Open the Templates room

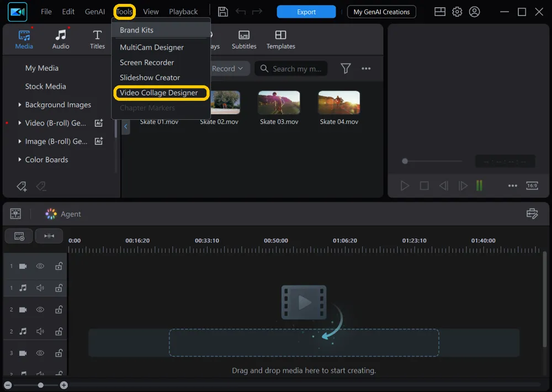click(280, 39)
